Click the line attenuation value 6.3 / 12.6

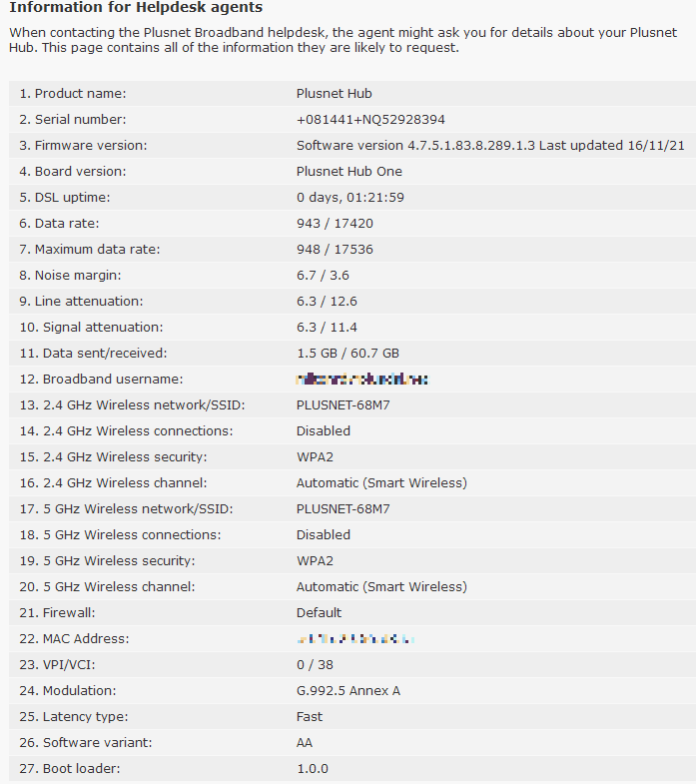[327, 302]
